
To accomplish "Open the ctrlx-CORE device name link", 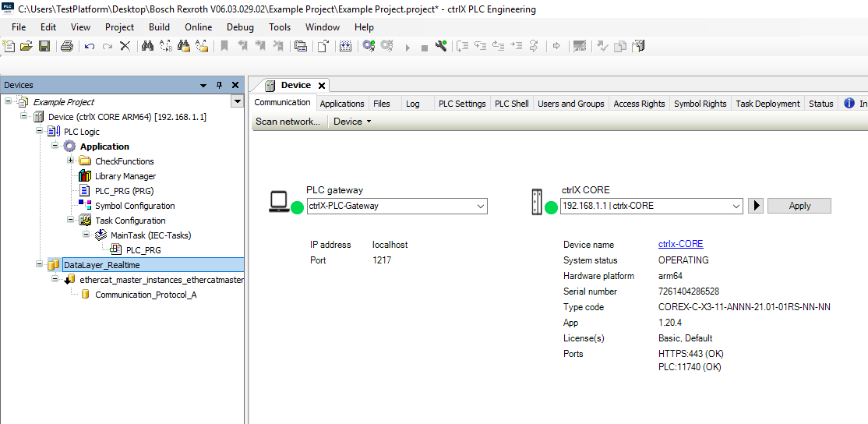I will tap(680, 245).
